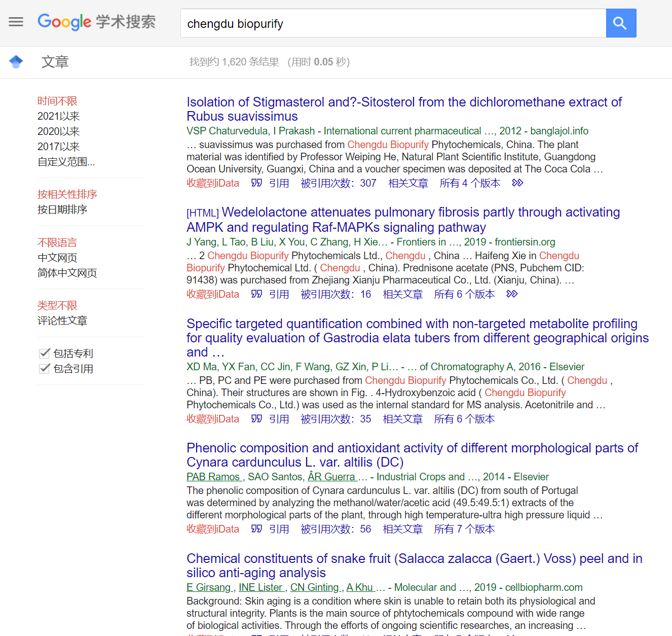The width and height of the screenshot is (672, 636).
Task: Show 所有 6 个版本 of Gastrodia elata result
Action: [464, 419]
